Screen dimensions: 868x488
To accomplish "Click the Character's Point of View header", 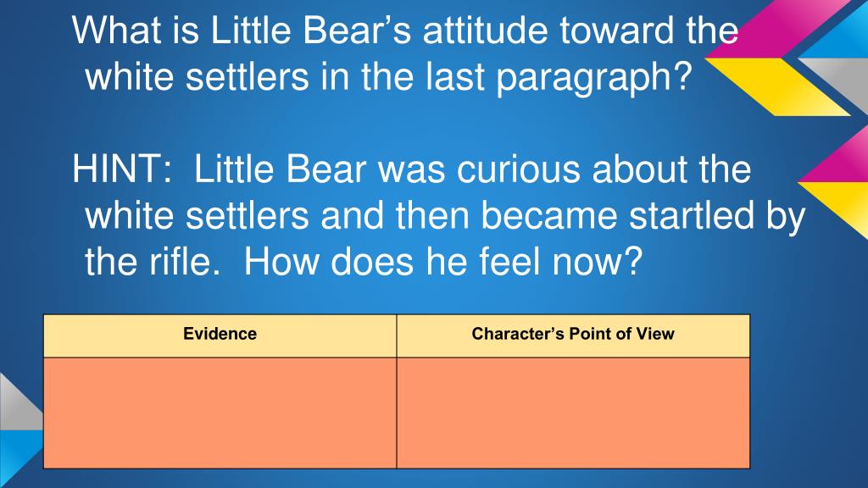I will pos(573,335).
